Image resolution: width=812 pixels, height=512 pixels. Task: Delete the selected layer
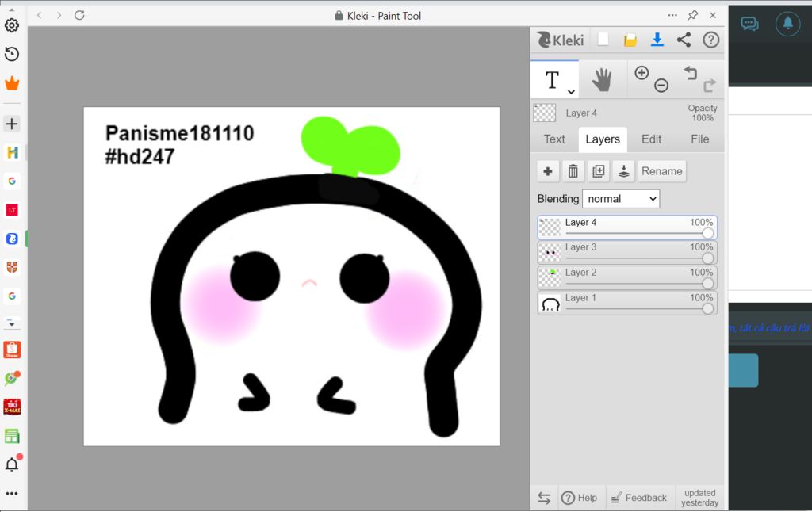click(x=573, y=171)
